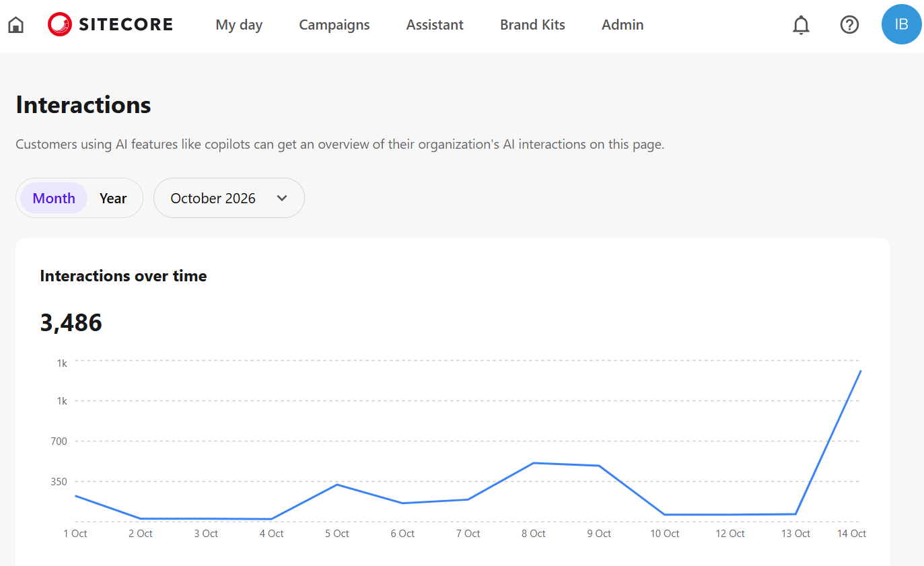Navigate to Brand Kits
Image resolution: width=924 pixels, height=566 pixels.
[532, 25]
